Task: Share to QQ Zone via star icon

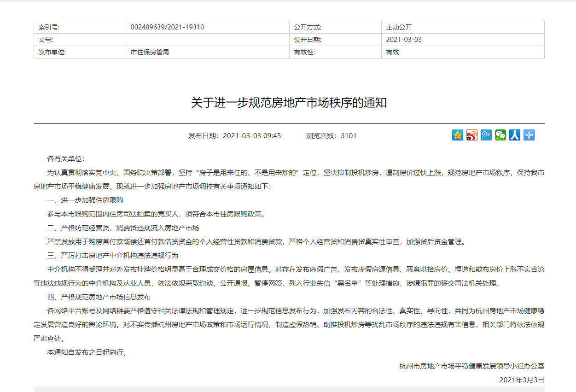Action: [458, 135]
